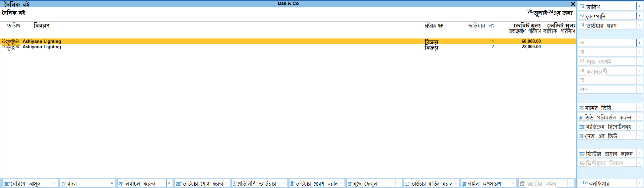Expand the chevron beside F5
This screenshot has height=188, width=644.
pyautogui.click(x=639, y=42)
